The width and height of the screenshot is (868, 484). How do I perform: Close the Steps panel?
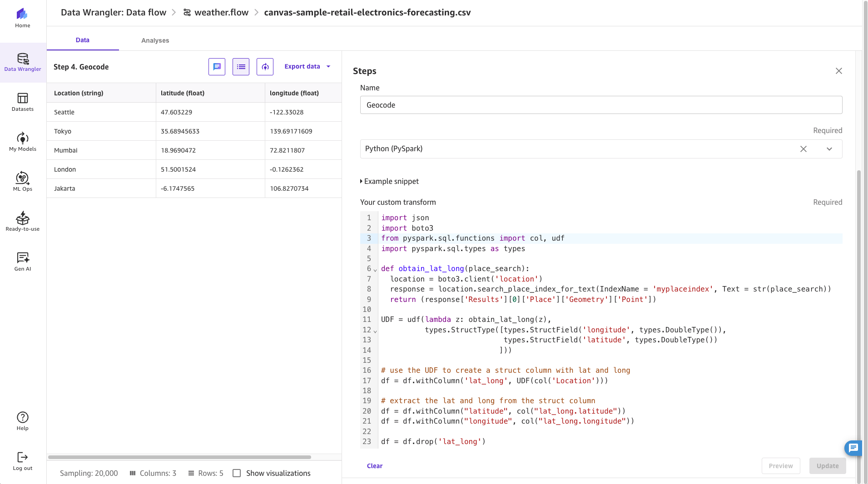(839, 71)
